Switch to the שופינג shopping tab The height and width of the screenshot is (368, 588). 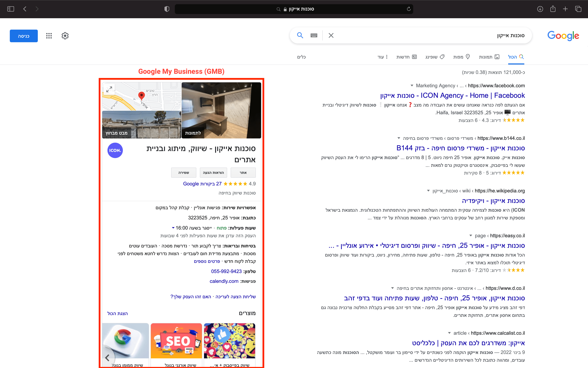click(435, 57)
